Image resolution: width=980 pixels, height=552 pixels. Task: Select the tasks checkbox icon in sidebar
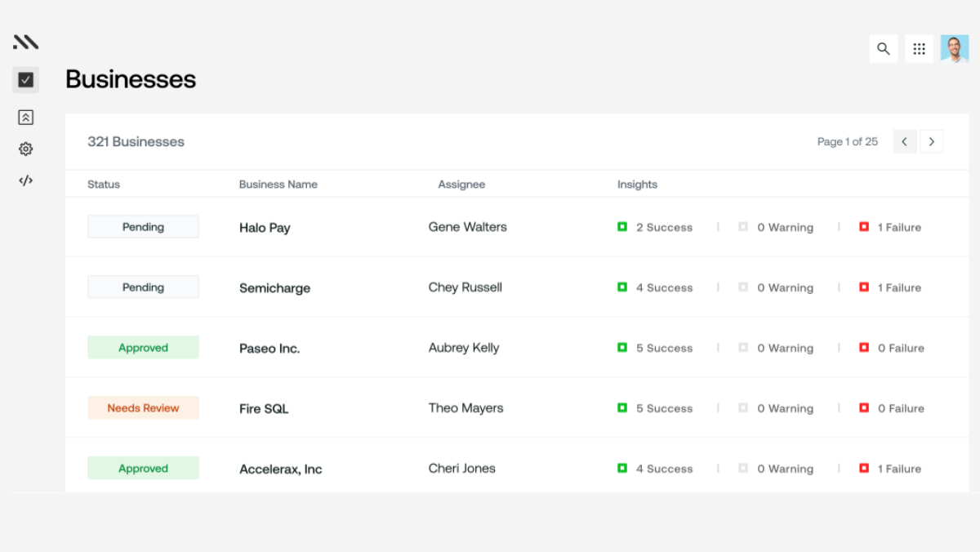(x=25, y=80)
